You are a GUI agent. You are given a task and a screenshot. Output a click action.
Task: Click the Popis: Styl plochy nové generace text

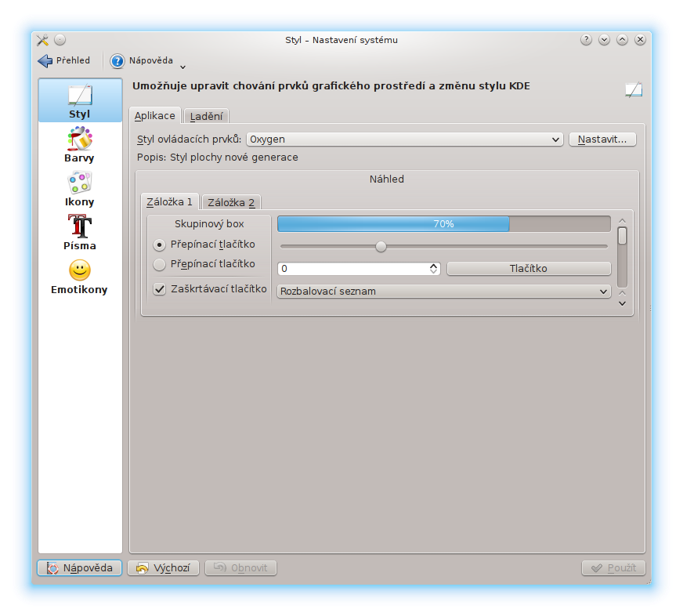point(218,158)
